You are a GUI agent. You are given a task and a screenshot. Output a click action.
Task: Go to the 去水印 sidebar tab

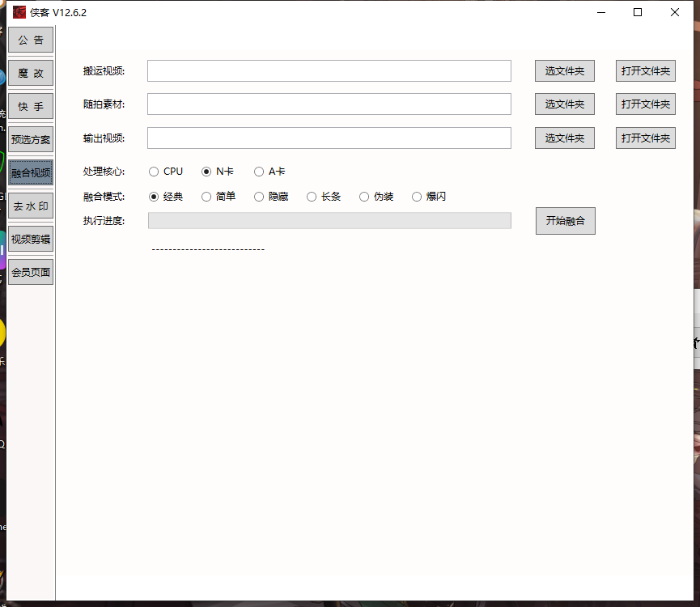click(x=31, y=206)
